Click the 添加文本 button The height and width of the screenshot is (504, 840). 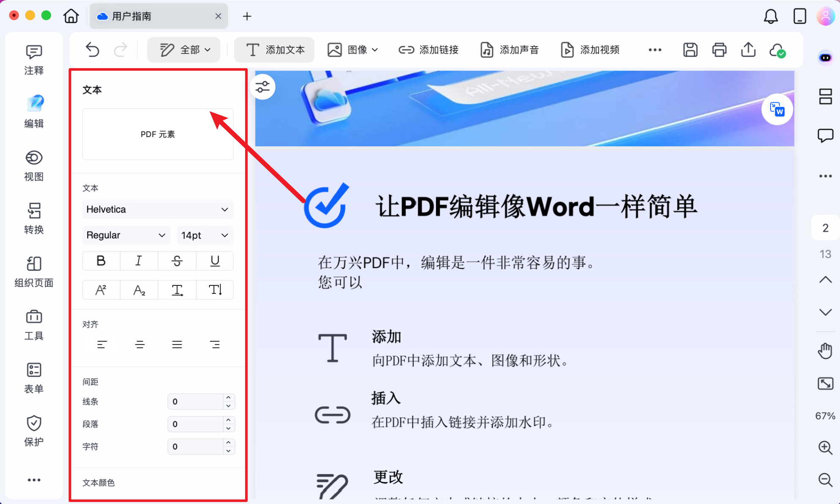click(274, 49)
